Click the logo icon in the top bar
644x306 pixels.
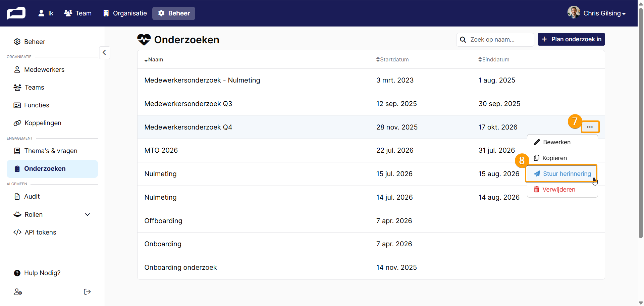[x=16, y=13]
